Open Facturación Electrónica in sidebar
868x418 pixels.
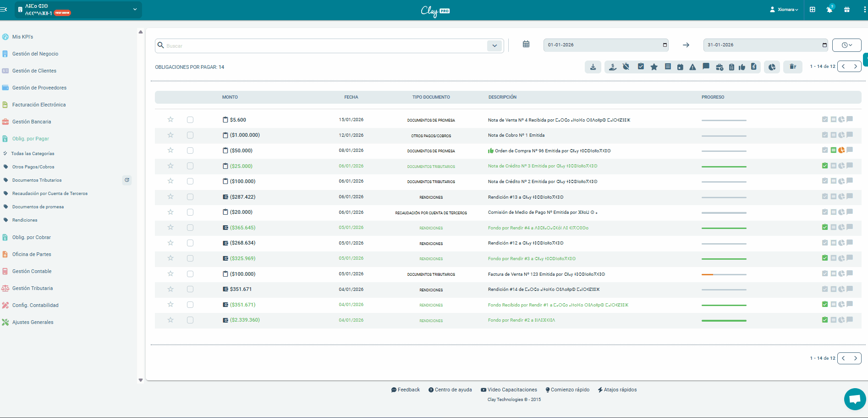pyautogui.click(x=38, y=105)
